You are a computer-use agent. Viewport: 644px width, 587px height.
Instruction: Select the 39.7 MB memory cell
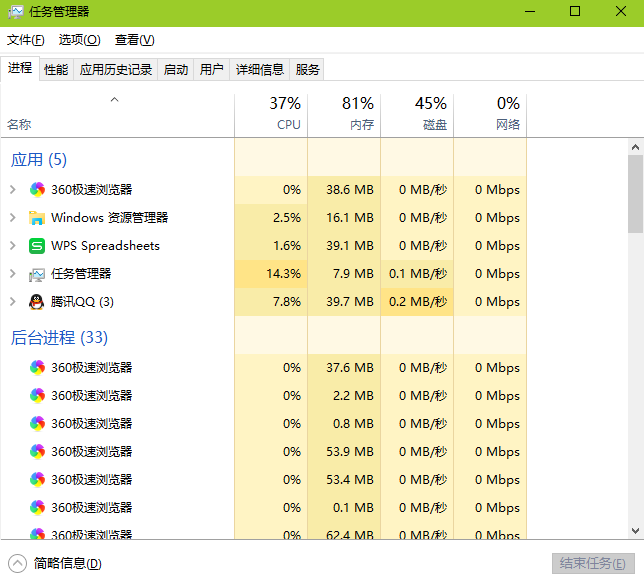click(x=344, y=302)
